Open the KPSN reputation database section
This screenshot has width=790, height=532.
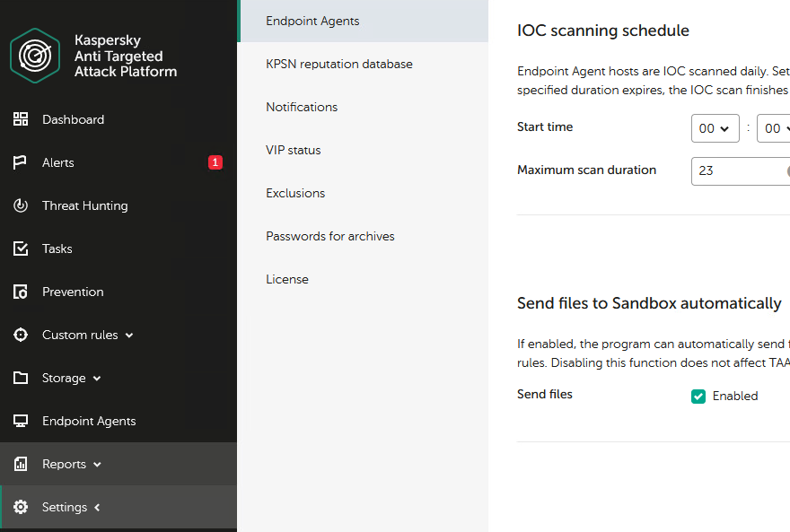coord(339,64)
